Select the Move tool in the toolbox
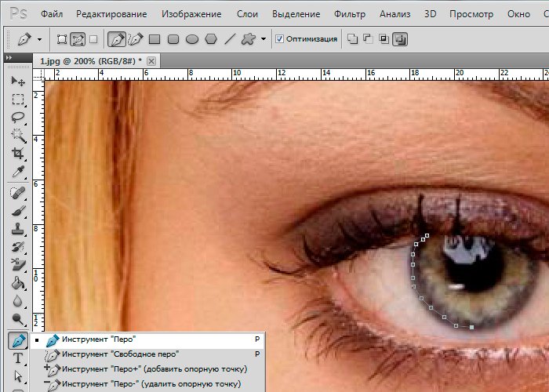The height and width of the screenshot is (392, 549). [x=17, y=82]
